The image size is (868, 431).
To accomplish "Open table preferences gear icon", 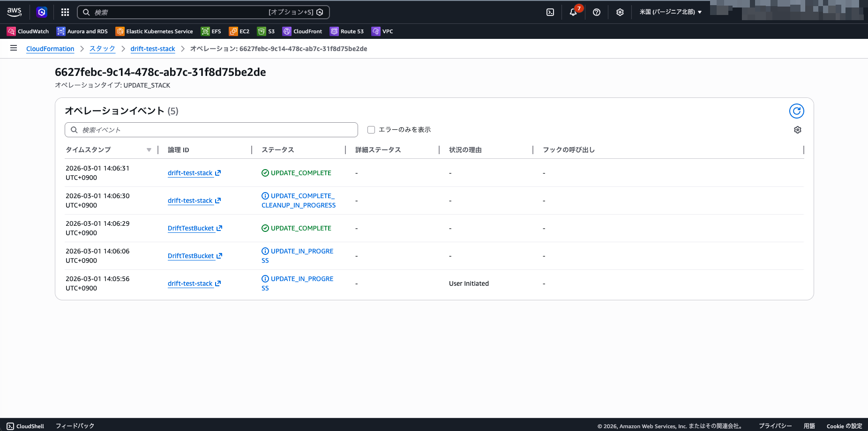I will point(797,130).
